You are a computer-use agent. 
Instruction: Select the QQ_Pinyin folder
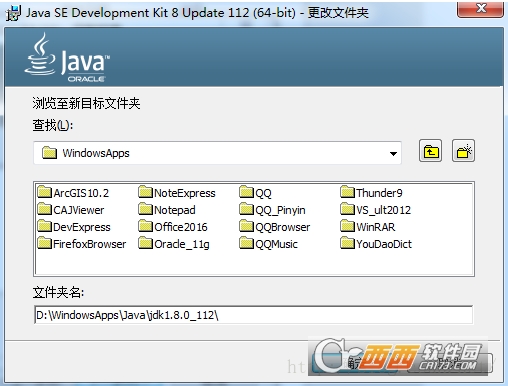pos(272,210)
